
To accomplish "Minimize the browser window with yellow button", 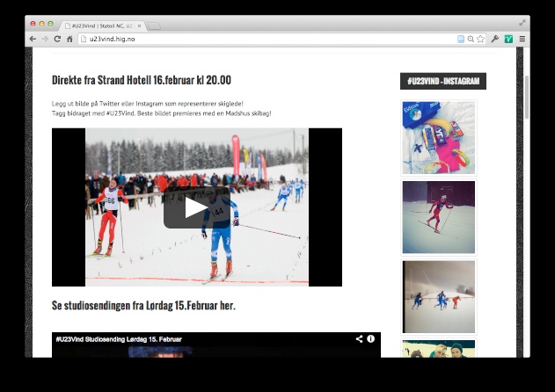I will click(x=41, y=24).
